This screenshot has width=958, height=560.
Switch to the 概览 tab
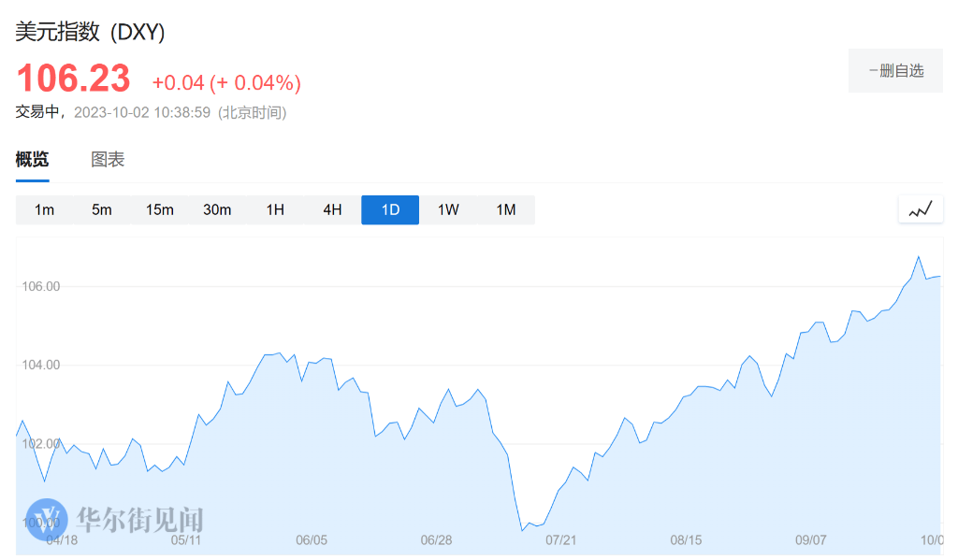(x=32, y=159)
